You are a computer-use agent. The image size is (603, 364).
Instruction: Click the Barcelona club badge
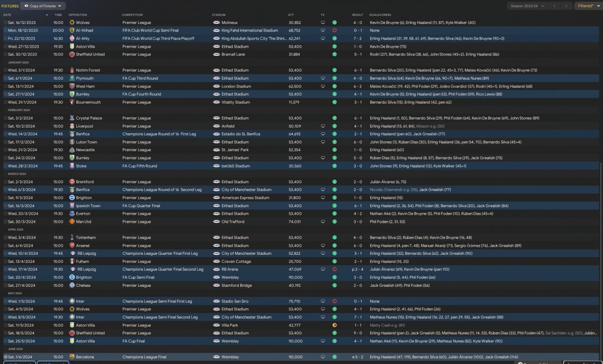click(x=72, y=357)
